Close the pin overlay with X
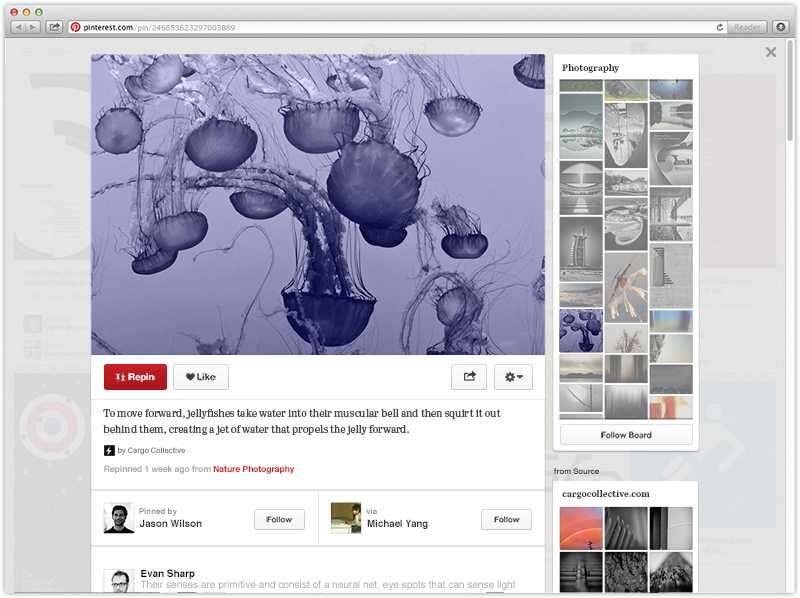Image resolution: width=800 pixels, height=598 pixels. point(771,52)
